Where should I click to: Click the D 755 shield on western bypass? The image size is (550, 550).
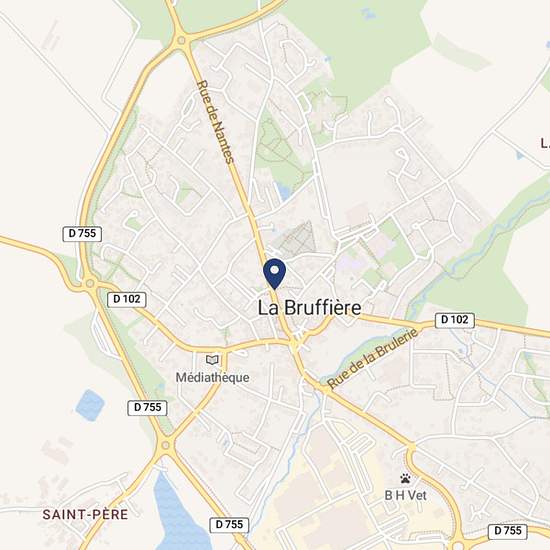pyautogui.click(x=82, y=234)
